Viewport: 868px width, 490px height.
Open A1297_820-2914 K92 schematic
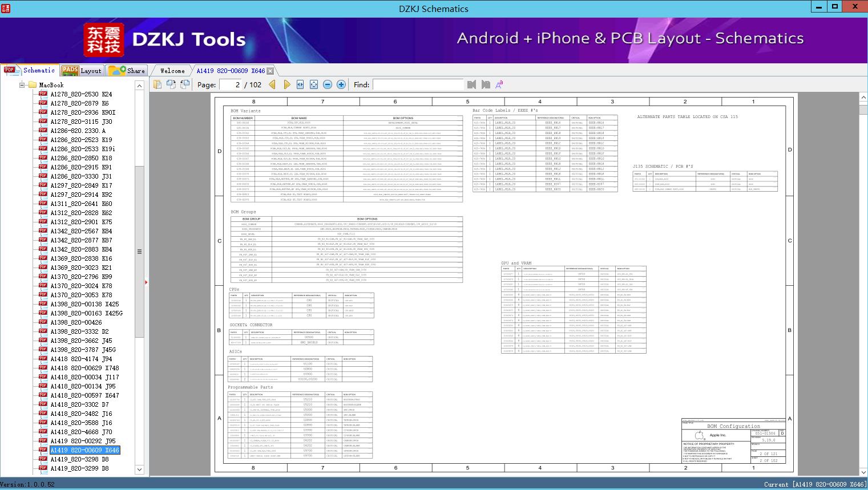click(81, 195)
